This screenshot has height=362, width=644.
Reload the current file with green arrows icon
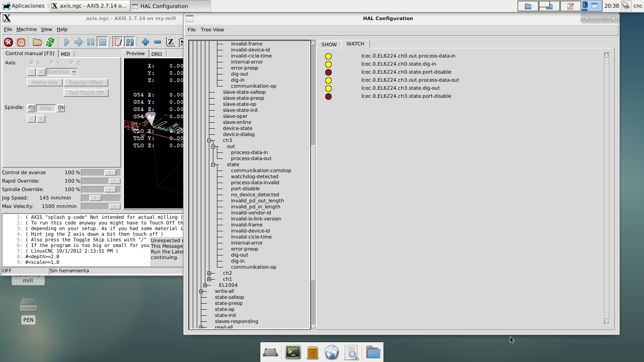coord(50,42)
